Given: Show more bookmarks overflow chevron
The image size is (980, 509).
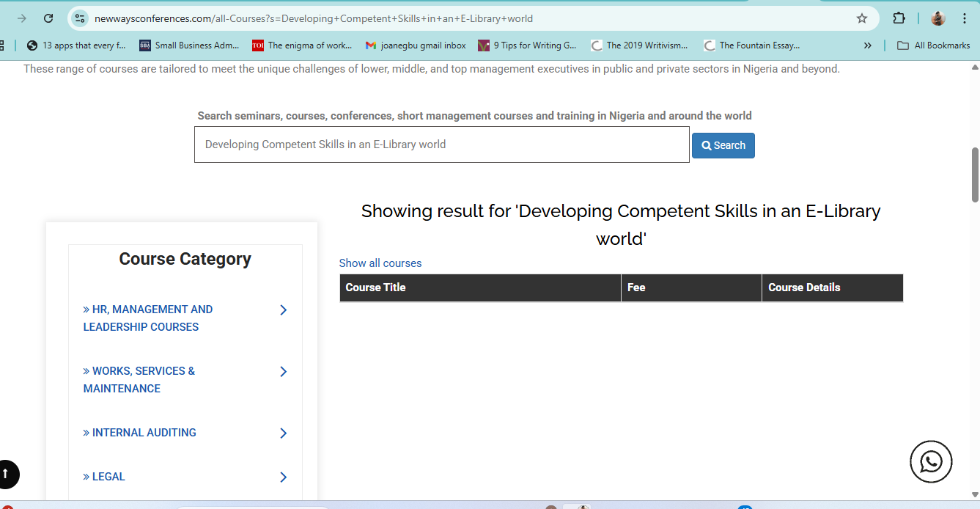Looking at the screenshot, I should tap(868, 45).
